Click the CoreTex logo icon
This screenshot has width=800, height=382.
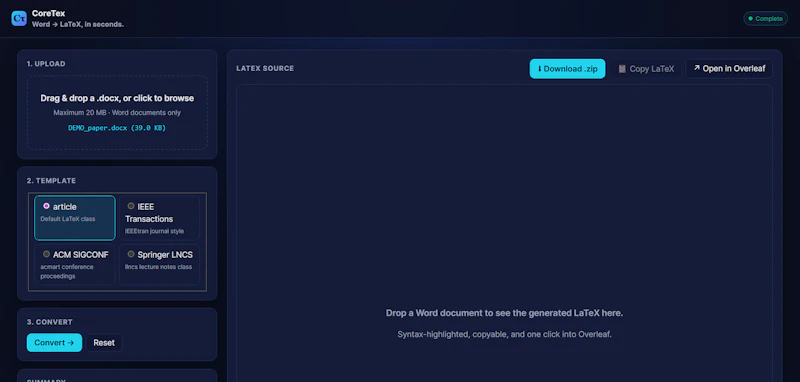click(19, 18)
